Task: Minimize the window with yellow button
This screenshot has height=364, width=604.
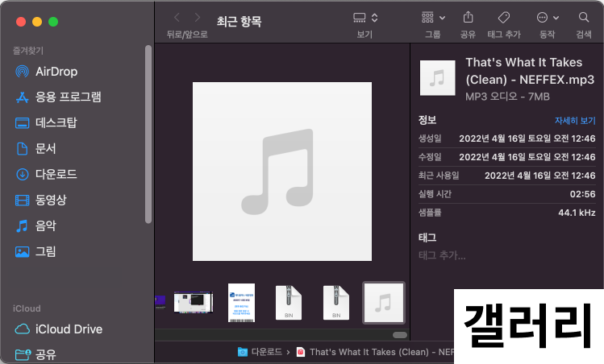Action: (37, 22)
